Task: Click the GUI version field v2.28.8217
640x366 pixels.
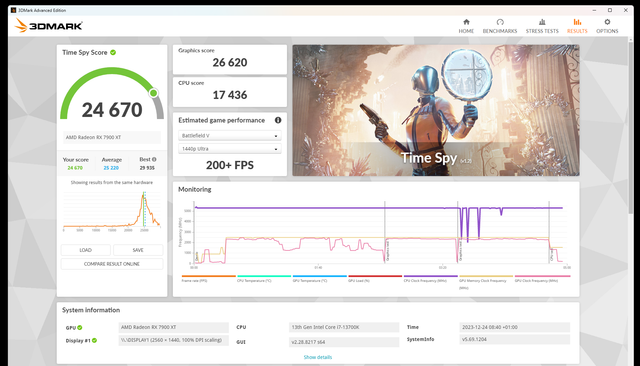Action: [344, 342]
